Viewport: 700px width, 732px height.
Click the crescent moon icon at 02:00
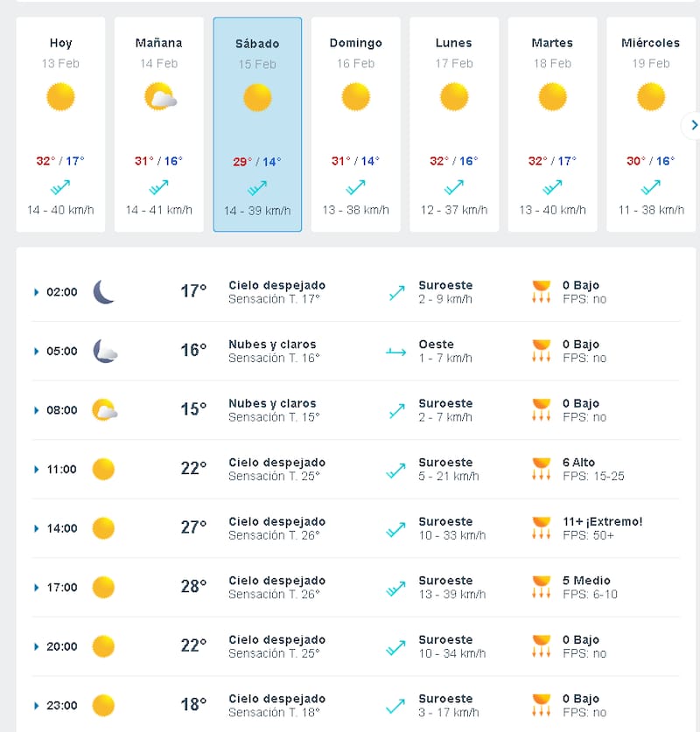(103, 291)
